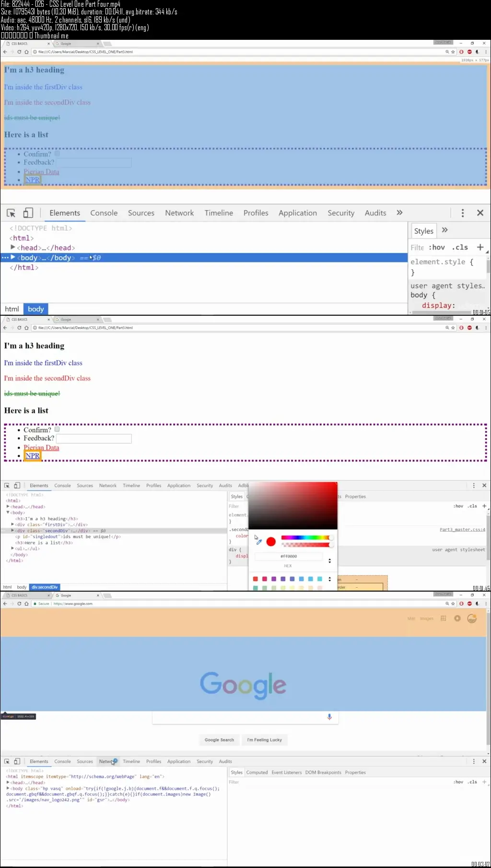Click the #ff0000 HEX value field
Image resolution: width=491 pixels, height=868 pixels.
point(288,557)
